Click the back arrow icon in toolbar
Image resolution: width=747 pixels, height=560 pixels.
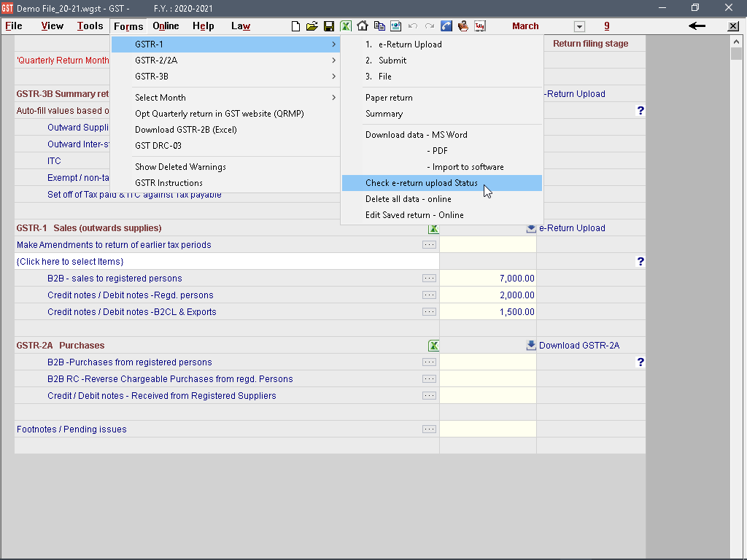(697, 26)
